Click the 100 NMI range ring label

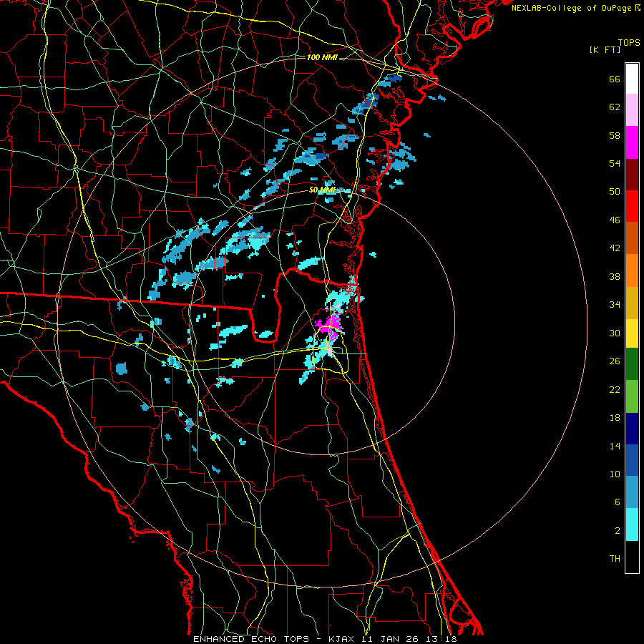(322, 57)
